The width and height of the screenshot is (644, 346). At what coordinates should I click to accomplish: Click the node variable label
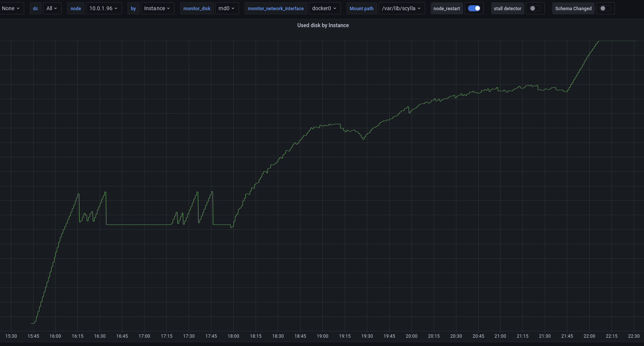tap(76, 8)
